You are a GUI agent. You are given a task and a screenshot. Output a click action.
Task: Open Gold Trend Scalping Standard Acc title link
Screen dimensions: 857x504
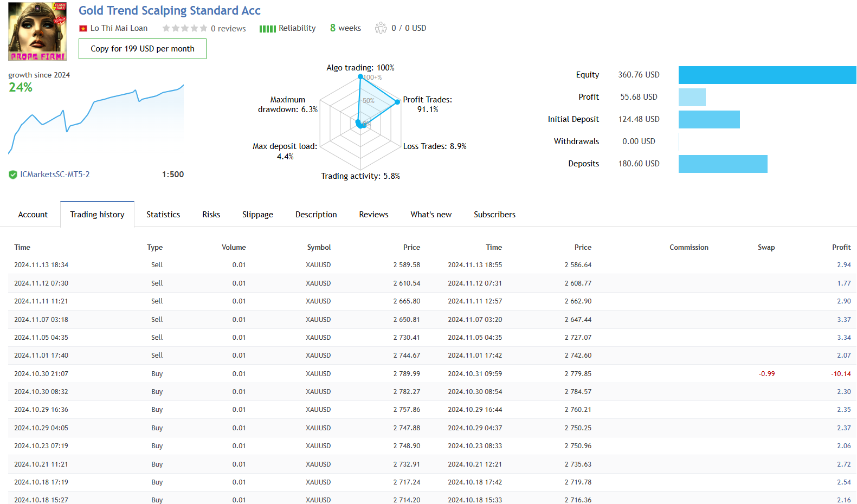[x=170, y=11]
